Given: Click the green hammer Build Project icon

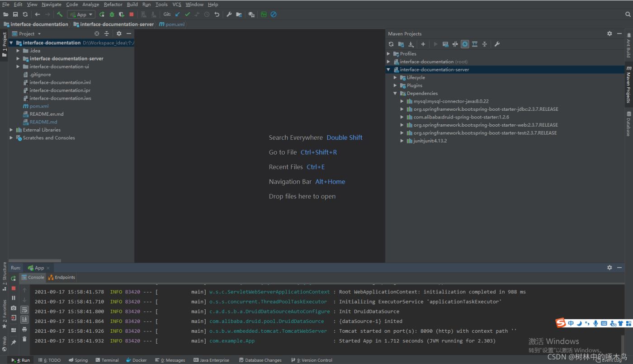Looking at the screenshot, I should [x=60, y=14].
